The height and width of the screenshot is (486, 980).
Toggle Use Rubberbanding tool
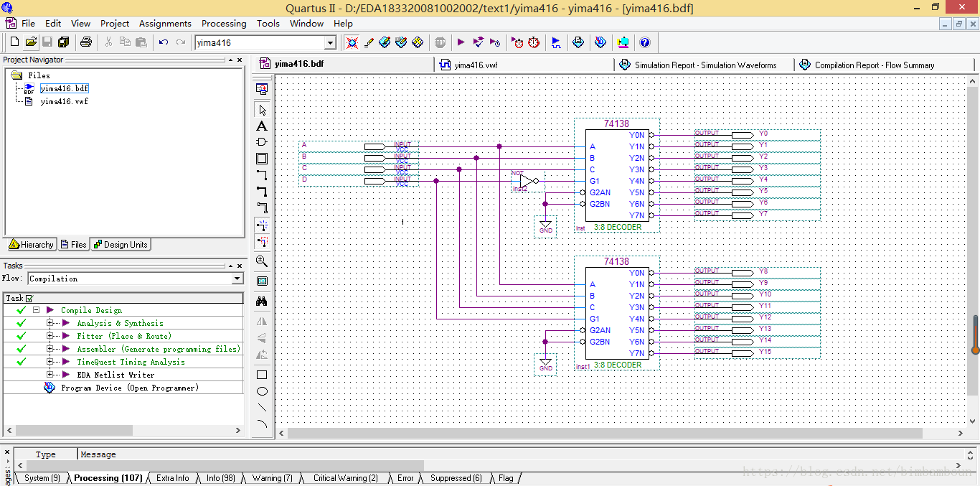point(262,225)
